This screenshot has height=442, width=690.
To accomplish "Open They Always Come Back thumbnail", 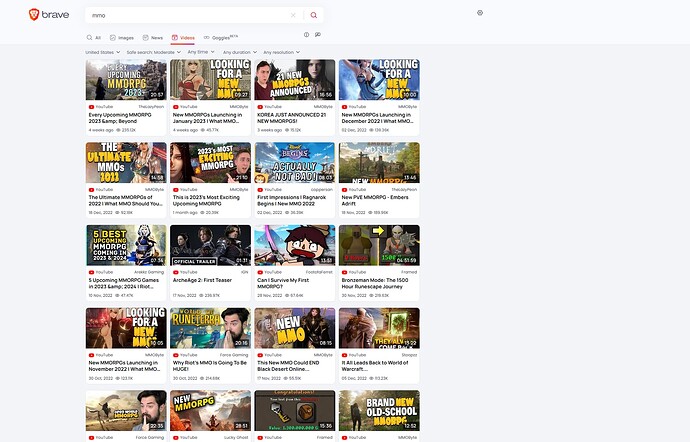I will click(x=379, y=328).
